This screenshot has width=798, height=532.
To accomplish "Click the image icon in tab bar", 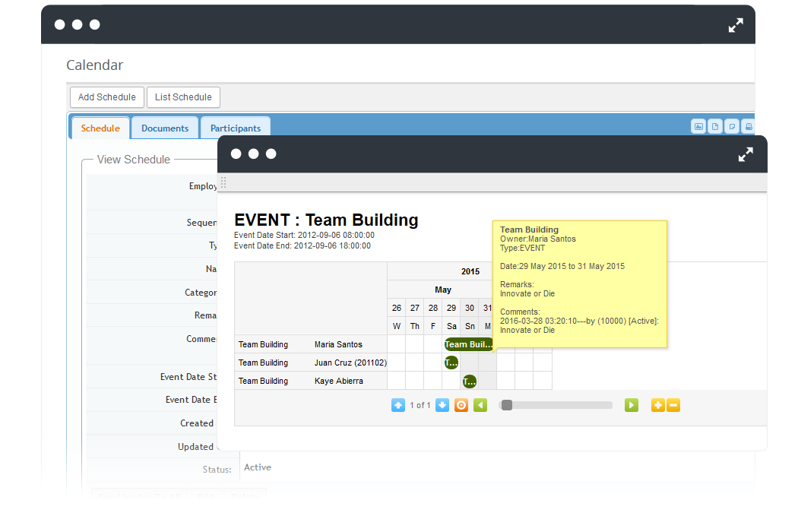I will 698,127.
